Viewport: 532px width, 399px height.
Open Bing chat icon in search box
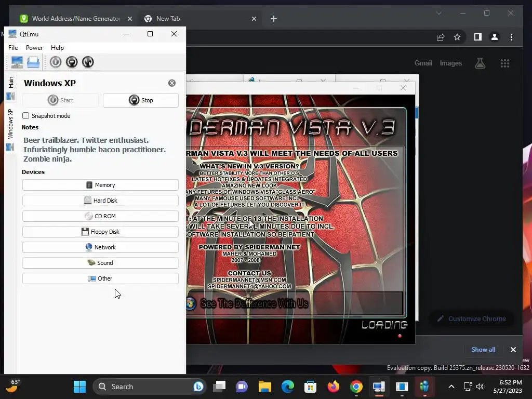pyautogui.click(x=198, y=387)
